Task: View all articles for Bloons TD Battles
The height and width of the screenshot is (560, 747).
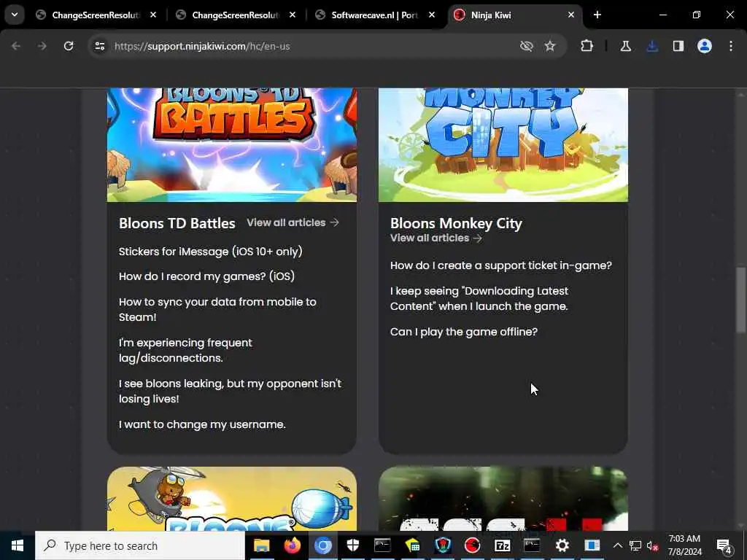Action: [293, 222]
